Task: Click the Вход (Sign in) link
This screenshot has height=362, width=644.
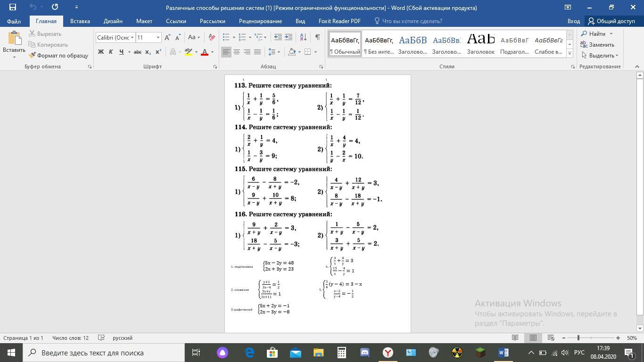Action: pos(574,21)
